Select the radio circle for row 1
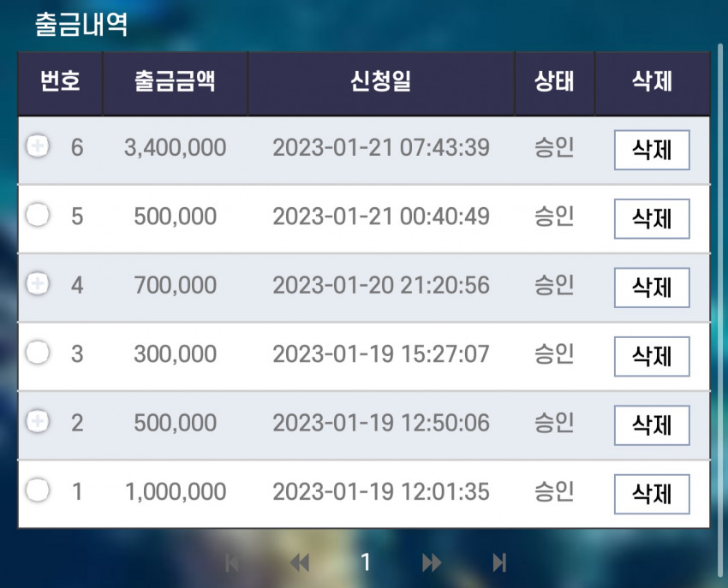This screenshot has width=728, height=588. 38,490
